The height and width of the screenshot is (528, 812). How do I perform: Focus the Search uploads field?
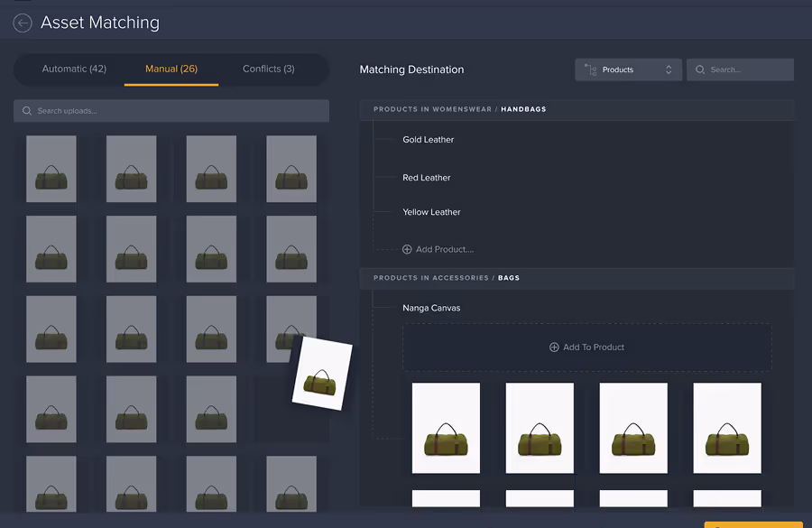171,111
